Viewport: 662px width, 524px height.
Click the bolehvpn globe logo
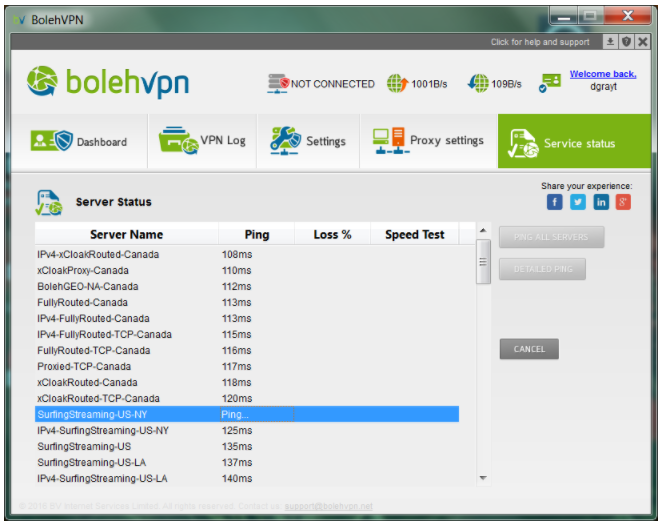(x=42, y=81)
